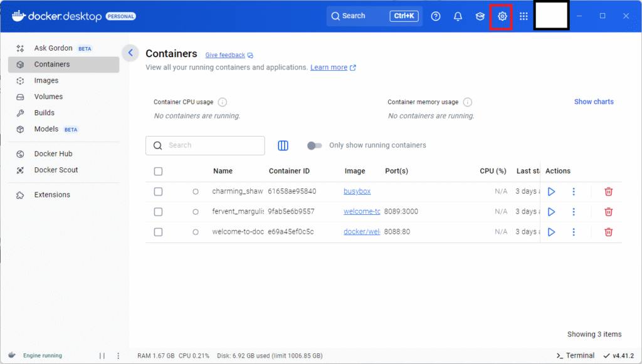Open more actions for welcome-to-docker row
Image resolution: width=642 pixels, height=364 pixels.
pos(574,232)
